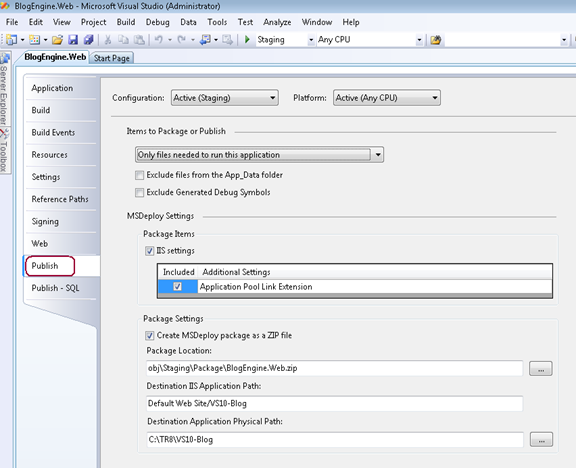
Task: Start debugging with green play icon
Action: [x=247, y=39]
